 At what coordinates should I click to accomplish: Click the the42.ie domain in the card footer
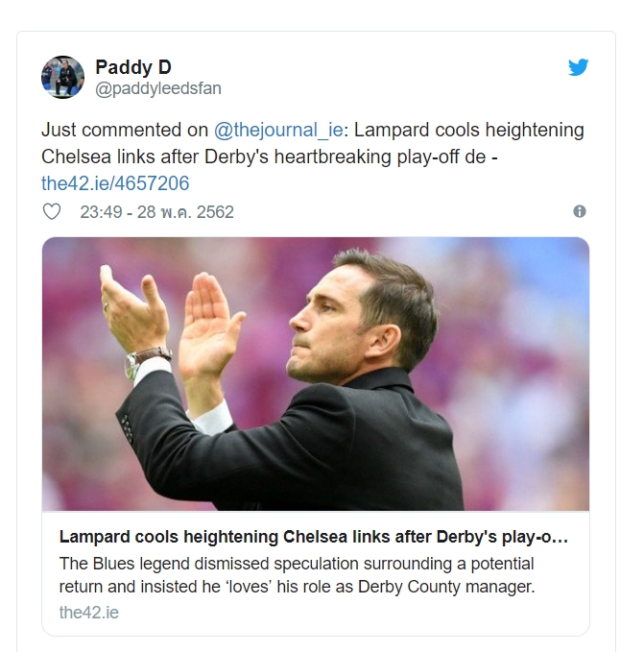pos(88,612)
